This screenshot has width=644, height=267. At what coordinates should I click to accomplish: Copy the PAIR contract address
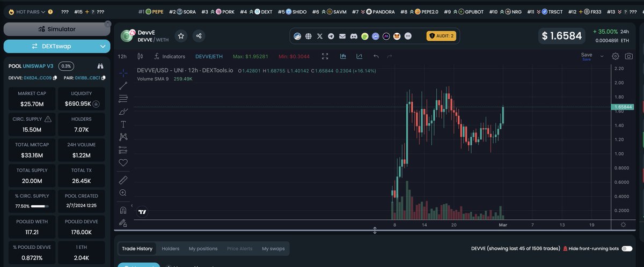[103, 78]
